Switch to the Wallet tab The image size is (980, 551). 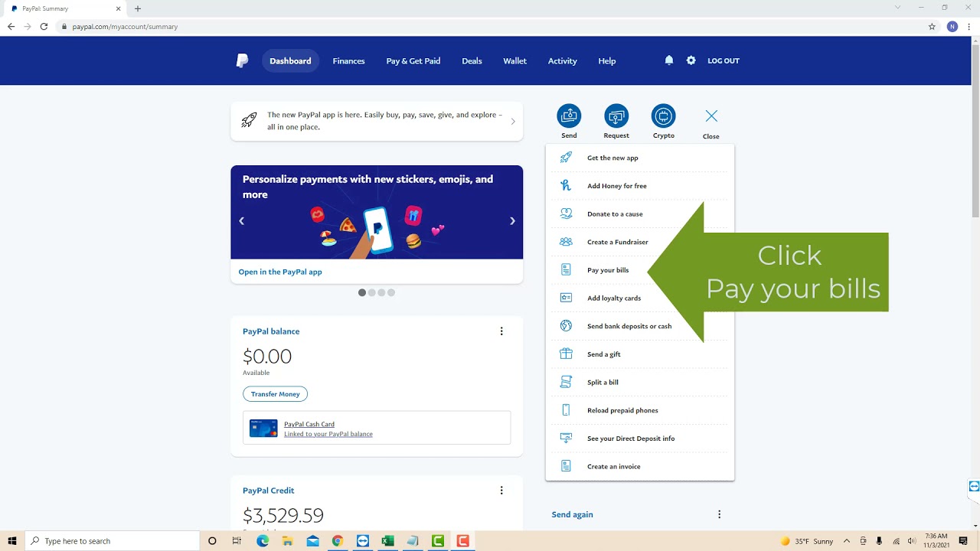(514, 60)
